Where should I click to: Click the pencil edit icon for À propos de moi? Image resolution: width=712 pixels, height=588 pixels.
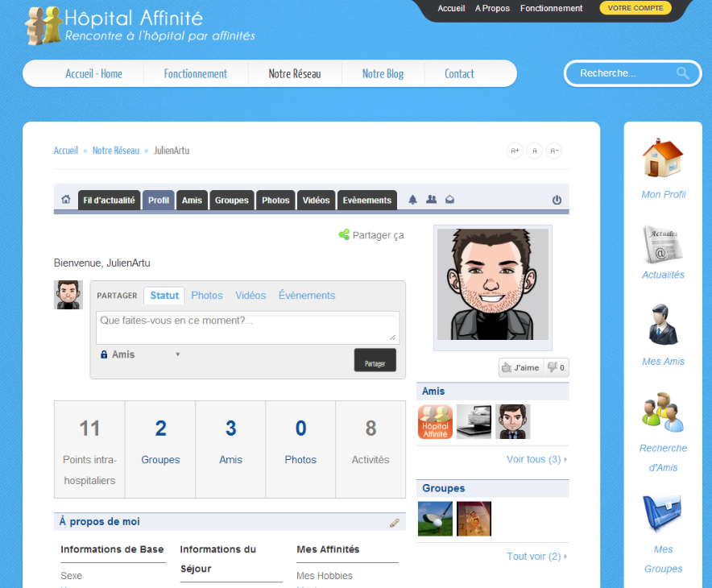click(395, 523)
